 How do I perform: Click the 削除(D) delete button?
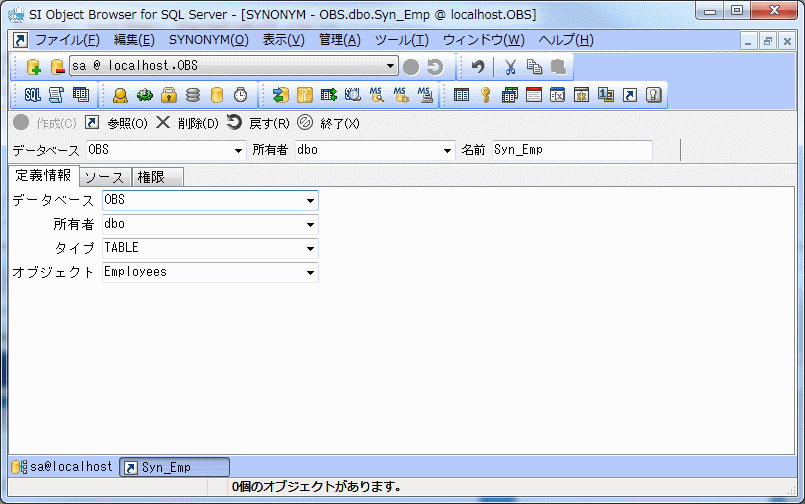[187, 123]
